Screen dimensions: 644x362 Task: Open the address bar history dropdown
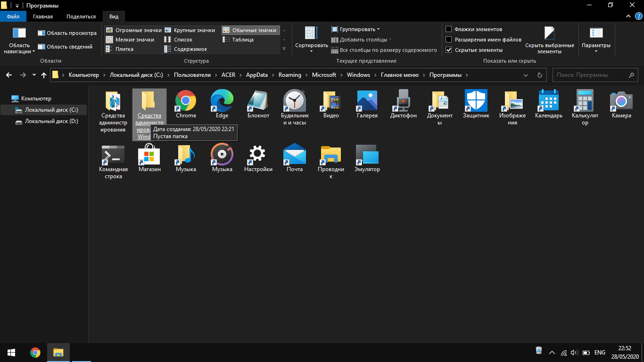pos(526,75)
